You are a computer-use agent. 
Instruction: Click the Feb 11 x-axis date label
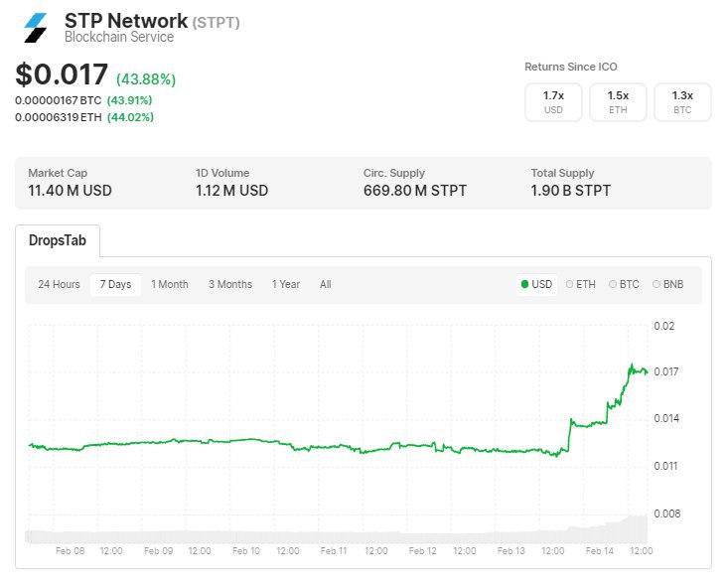click(x=334, y=551)
